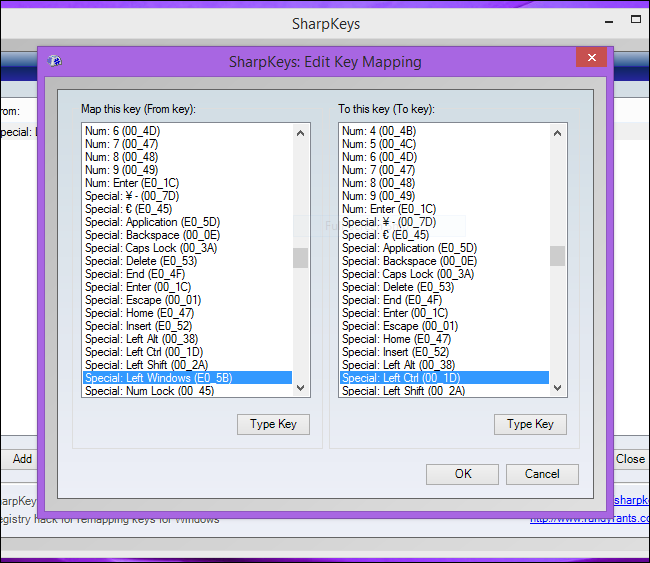Select From key Special: Escape (00_01)
The height and width of the screenshot is (563, 650).
187,300
